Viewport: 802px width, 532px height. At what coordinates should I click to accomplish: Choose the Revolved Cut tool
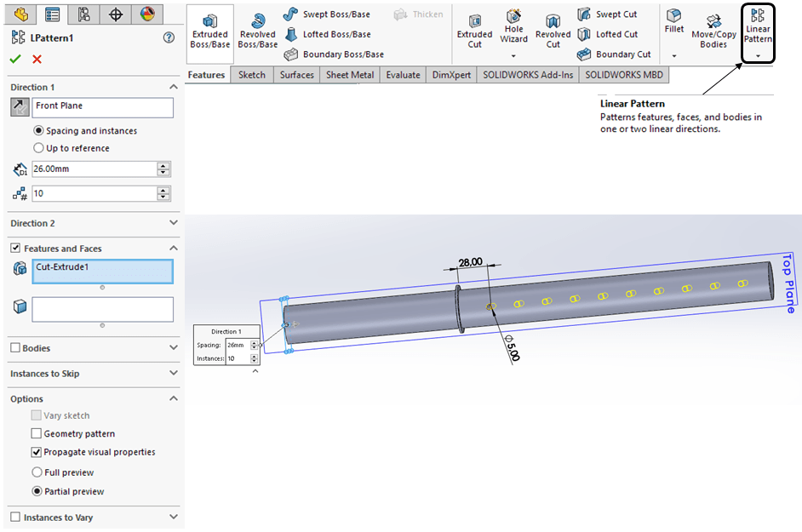(x=553, y=31)
